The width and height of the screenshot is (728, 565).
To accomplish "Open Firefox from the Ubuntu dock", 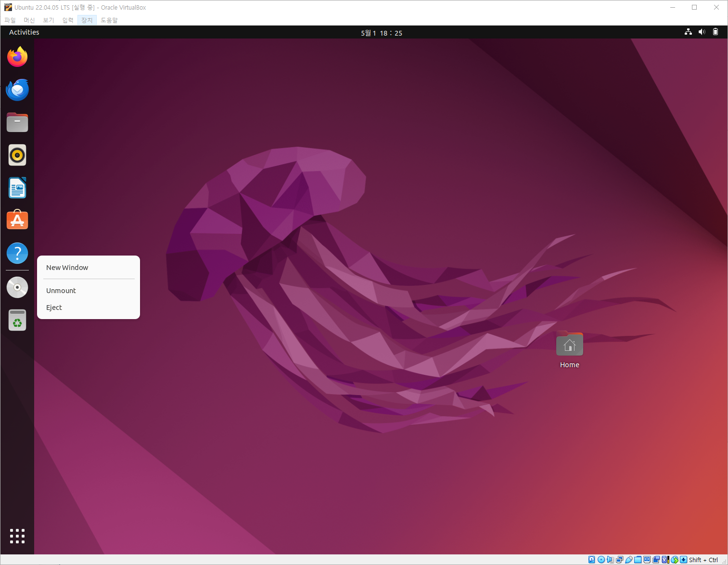I will [17, 57].
